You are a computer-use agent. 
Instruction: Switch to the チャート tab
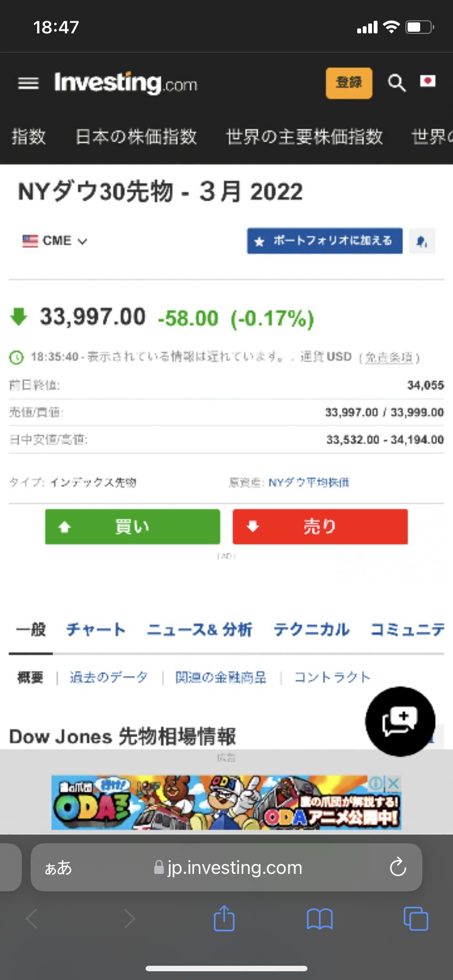[x=96, y=630]
